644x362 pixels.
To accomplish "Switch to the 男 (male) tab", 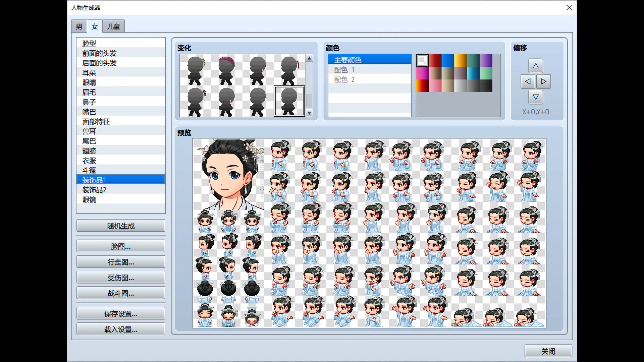I will [x=79, y=26].
